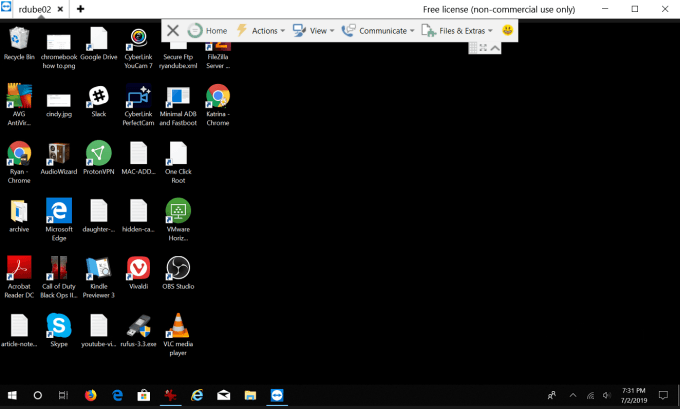Expand the Communicate dropdown menu
The image size is (680, 409).
(x=378, y=30)
